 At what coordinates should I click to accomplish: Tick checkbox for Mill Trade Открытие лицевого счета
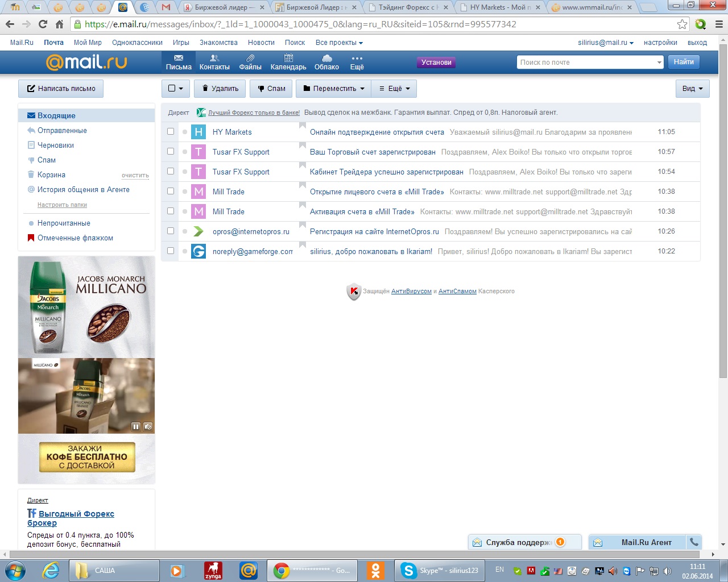click(171, 191)
